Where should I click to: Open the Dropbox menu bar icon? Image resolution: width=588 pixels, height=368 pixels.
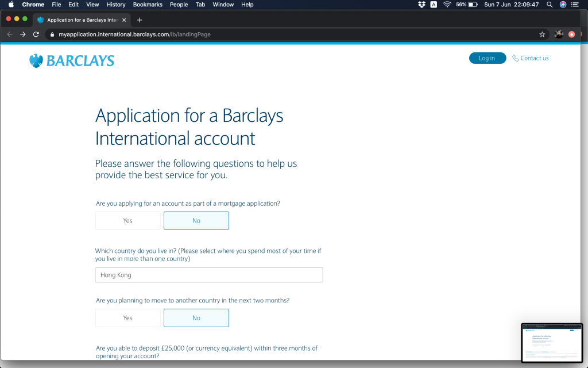[x=422, y=5]
